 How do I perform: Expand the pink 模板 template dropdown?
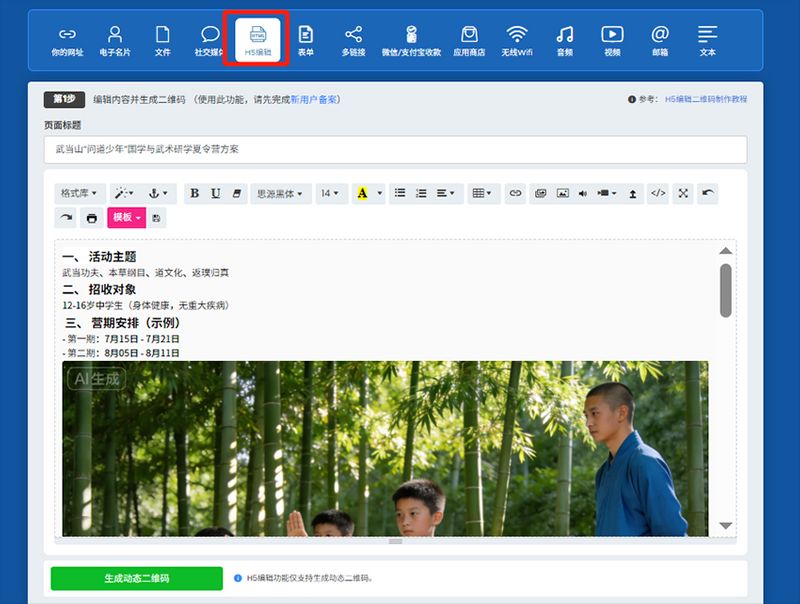[x=127, y=218]
